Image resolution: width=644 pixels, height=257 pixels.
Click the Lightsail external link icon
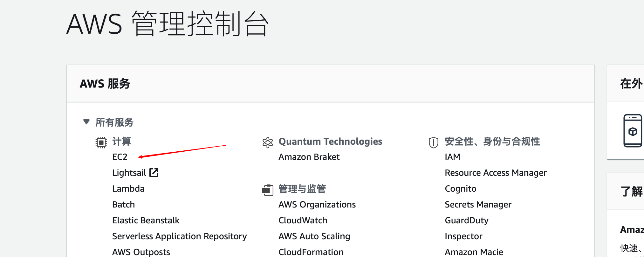click(x=154, y=173)
